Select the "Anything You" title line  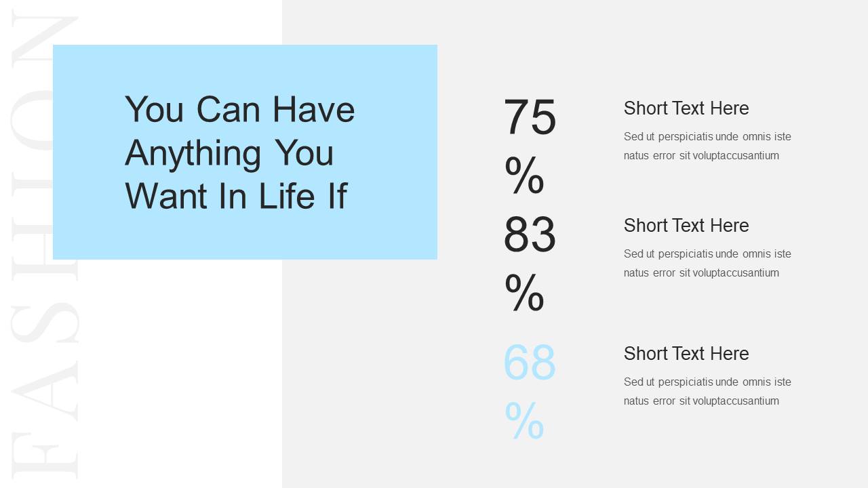pos(229,152)
